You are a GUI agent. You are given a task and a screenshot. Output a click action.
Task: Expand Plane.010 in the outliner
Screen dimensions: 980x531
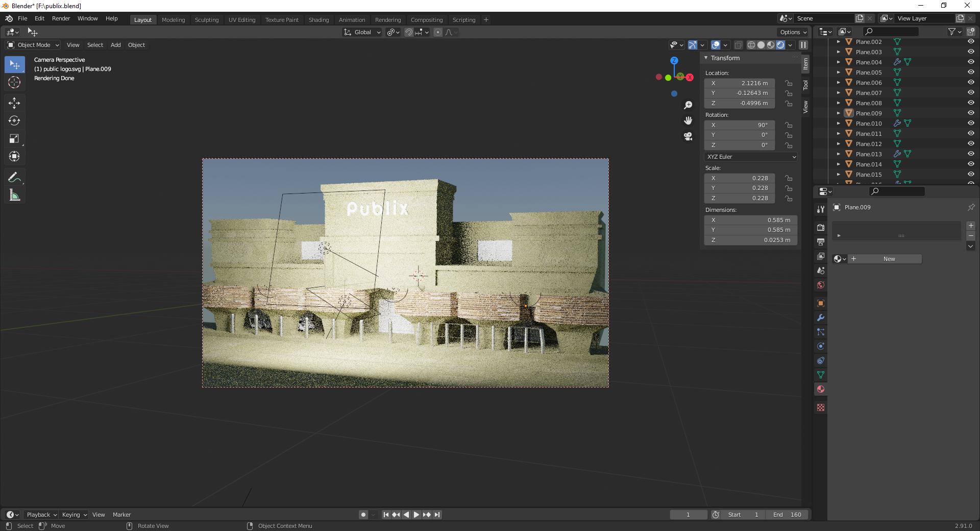pos(838,124)
